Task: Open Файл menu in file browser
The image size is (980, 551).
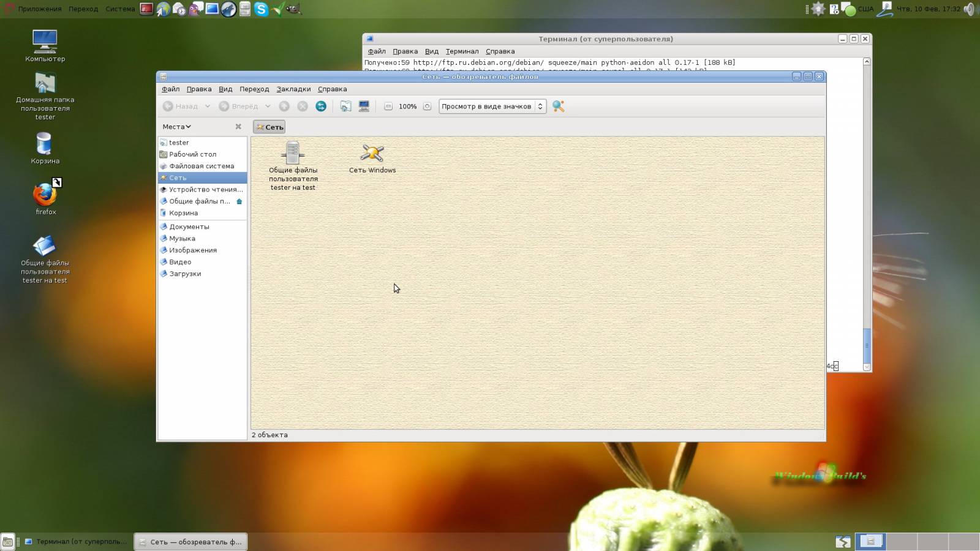Action: point(170,89)
